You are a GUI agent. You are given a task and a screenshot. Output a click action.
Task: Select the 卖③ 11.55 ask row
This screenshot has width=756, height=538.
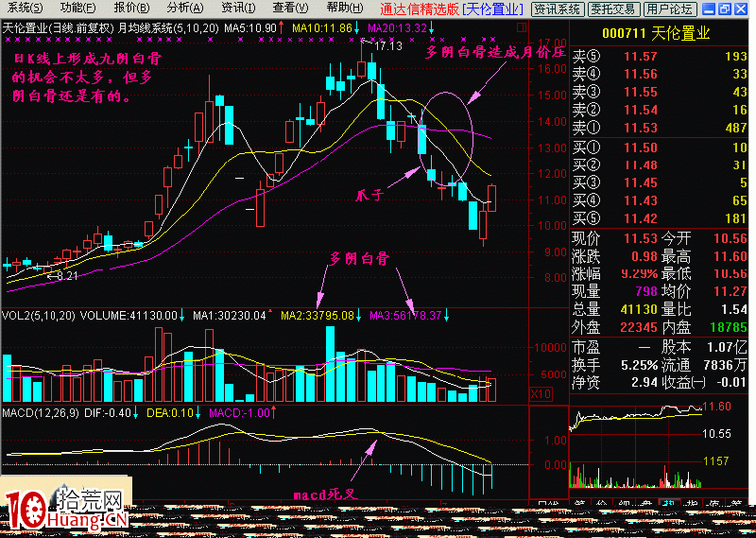(x=660, y=92)
